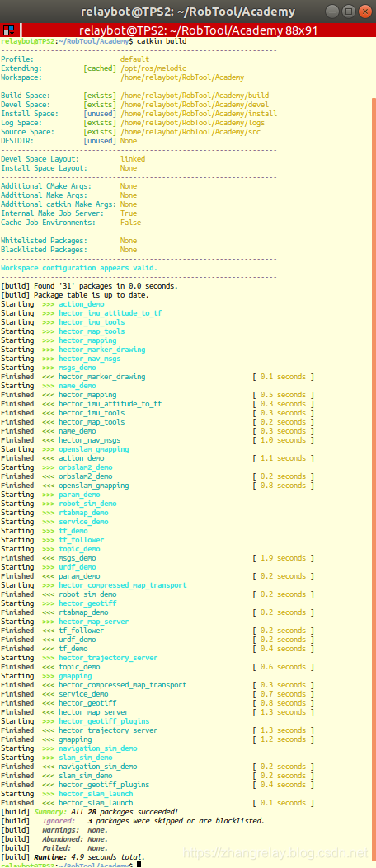Click the 'Starting >>> openslam_gmapping' line

tap(65, 449)
